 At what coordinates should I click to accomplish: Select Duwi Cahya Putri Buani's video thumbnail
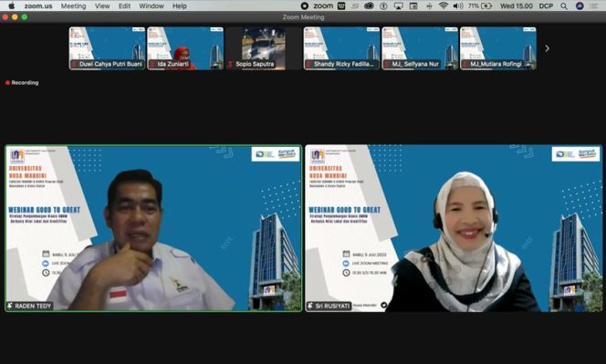pyautogui.click(x=107, y=48)
